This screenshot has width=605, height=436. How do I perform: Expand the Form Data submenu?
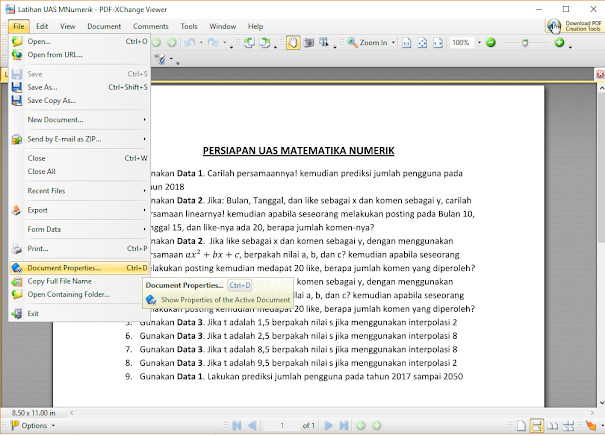[x=79, y=229]
